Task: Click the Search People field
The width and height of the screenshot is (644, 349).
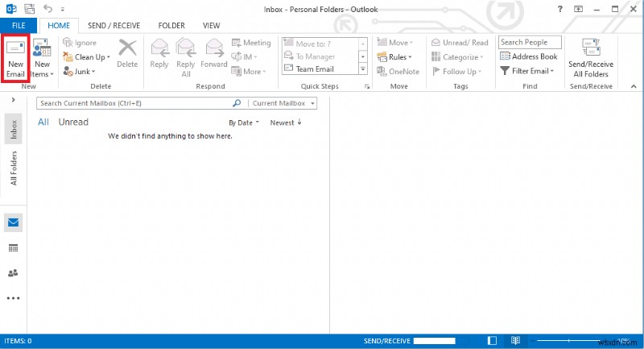Action: (x=530, y=43)
